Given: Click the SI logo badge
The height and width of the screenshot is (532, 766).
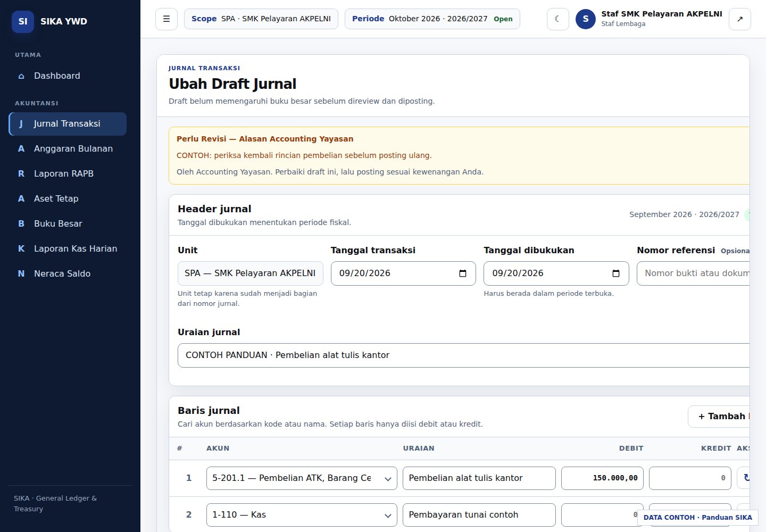Looking at the screenshot, I should pyautogui.click(x=23, y=21).
